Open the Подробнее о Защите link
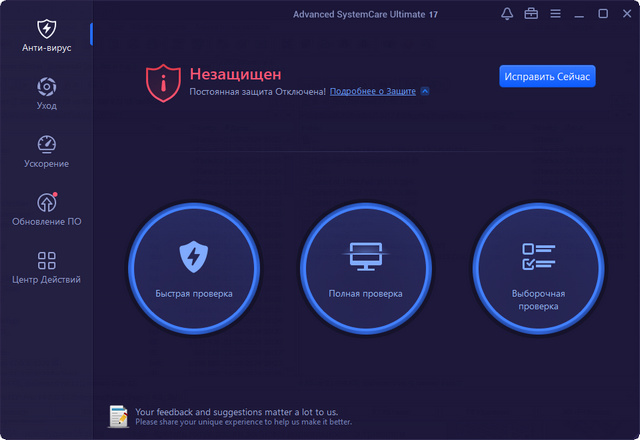640x440 pixels. [x=372, y=91]
